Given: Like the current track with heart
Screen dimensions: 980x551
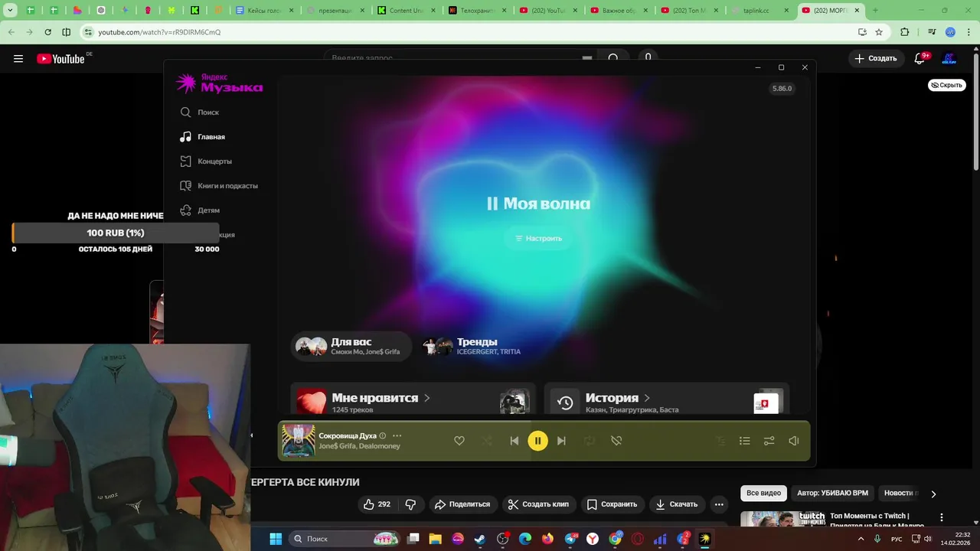Looking at the screenshot, I should pyautogui.click(x=459, y=441).
